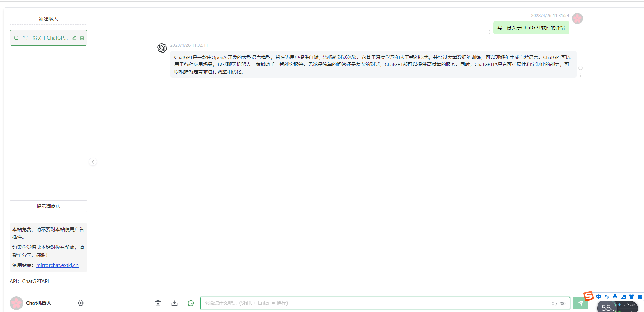644x312 pixels.
Task: Click the 本站免费 notice text
Action: (x=48, y=233)
